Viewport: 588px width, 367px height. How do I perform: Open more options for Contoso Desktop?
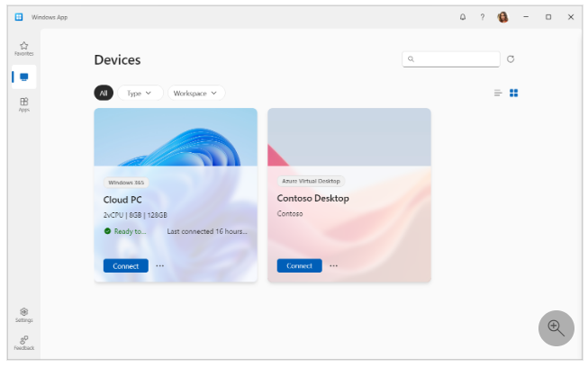click(x=333, y=265)
